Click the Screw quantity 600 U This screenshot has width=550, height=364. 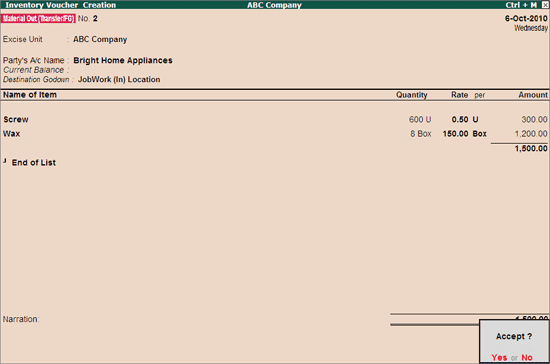pyautogui.click(x=420, y=120)
